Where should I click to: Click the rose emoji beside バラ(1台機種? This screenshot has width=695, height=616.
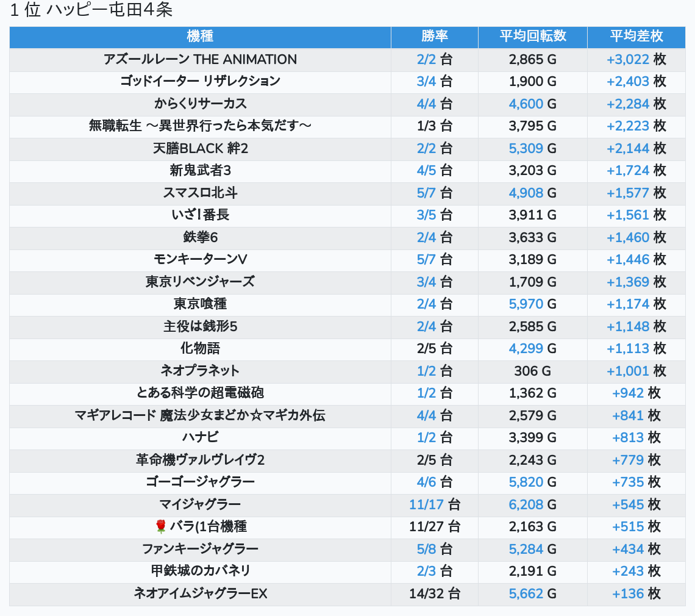tap(161, 526)
